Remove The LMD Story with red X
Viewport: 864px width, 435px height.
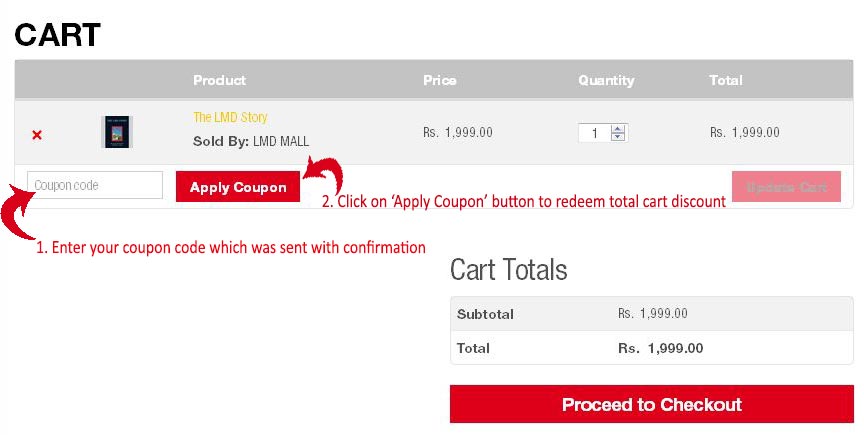37,135
